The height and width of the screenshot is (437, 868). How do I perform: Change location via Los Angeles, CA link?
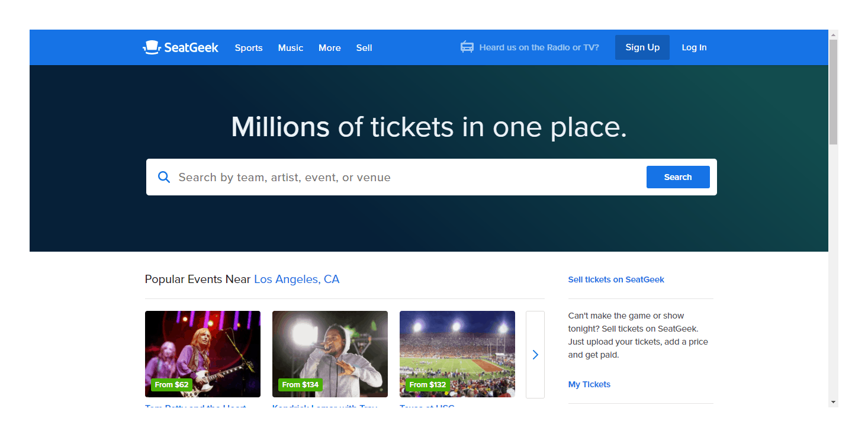297,279
